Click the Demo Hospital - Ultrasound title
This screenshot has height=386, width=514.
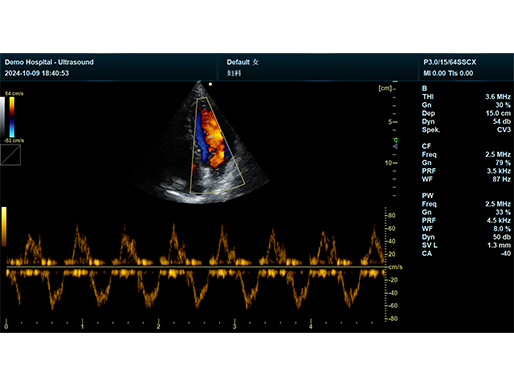[x=49, y=62]
